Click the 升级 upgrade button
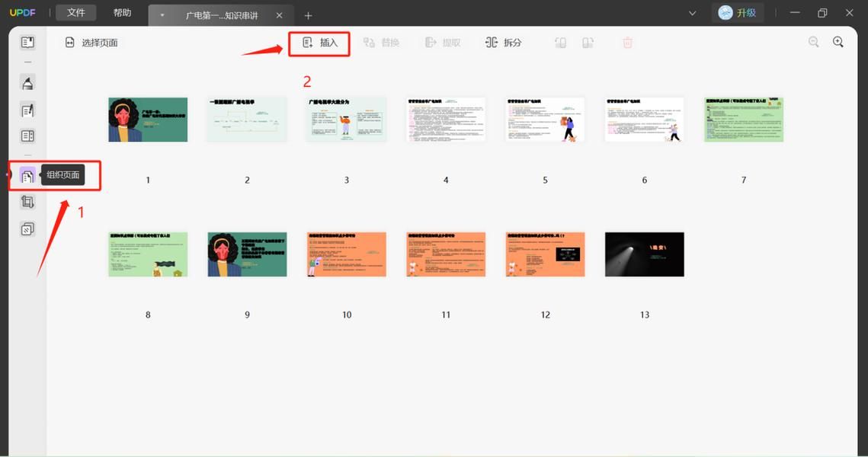Viewport: 868px width, 457px height. [737, 13]
